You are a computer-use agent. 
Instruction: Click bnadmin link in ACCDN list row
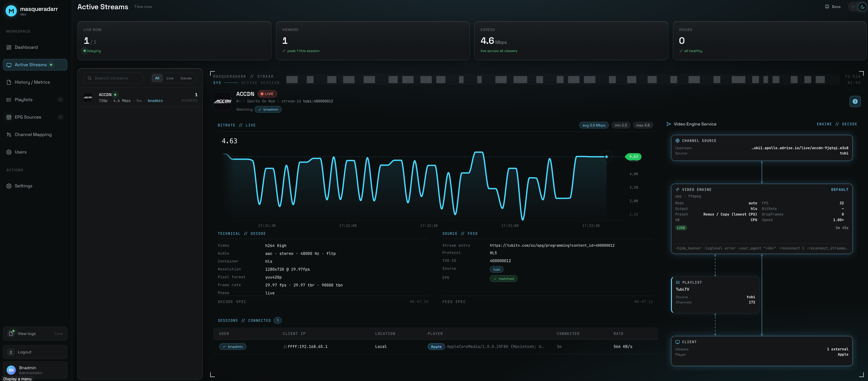(x=155, y=101)
